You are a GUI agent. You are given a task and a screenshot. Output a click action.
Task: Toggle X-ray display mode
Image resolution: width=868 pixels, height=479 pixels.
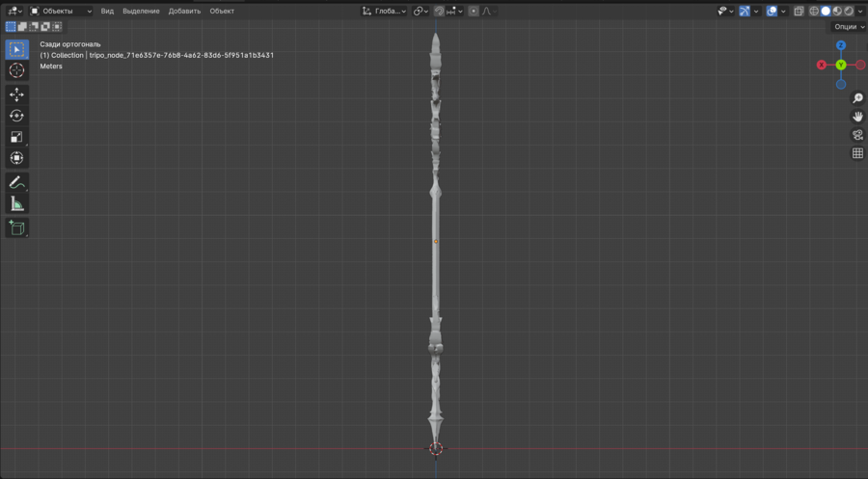[799, 12]
